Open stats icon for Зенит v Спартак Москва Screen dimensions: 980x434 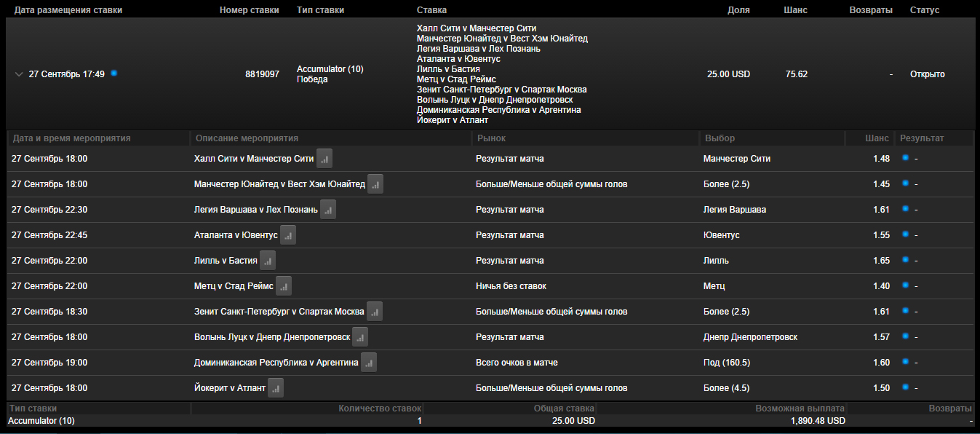(x=375, y=312)
